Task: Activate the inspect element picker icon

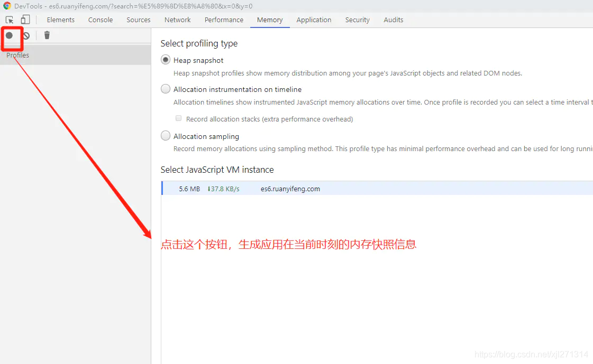Action: pos(10,20)
